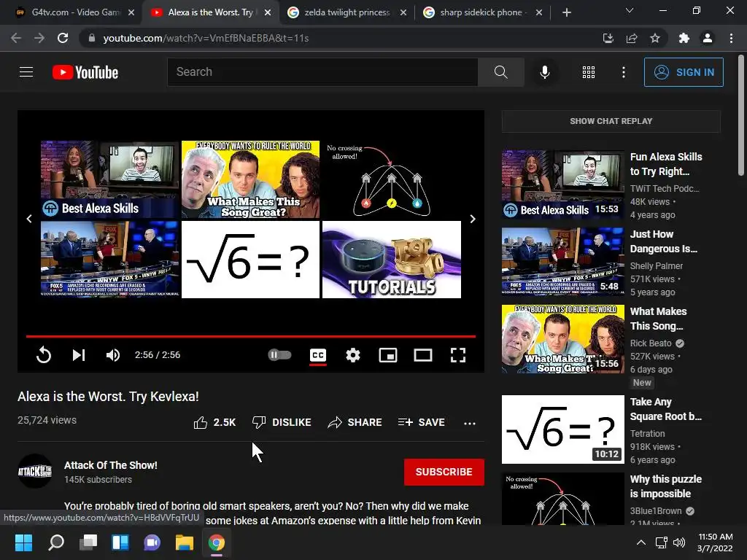
Task: Like the video with thumbs up
Action: point(214,422)
